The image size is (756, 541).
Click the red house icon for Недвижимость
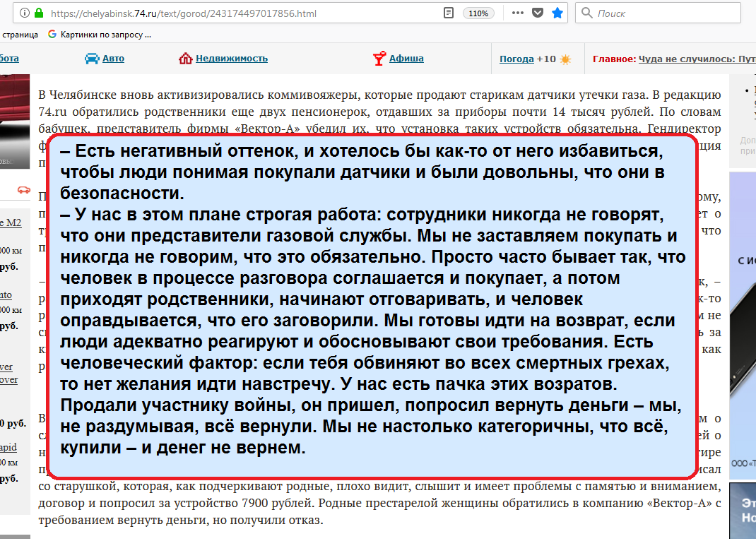point(186,59)
